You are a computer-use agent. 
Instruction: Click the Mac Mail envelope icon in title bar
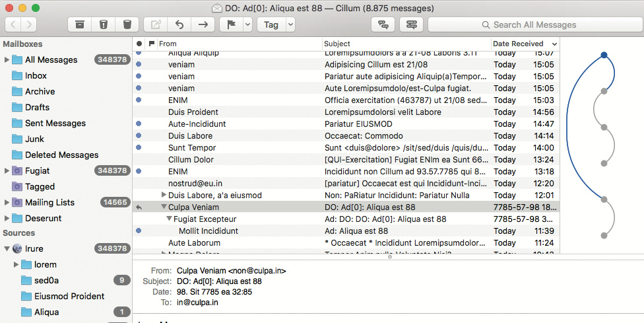tap(217, 8)
